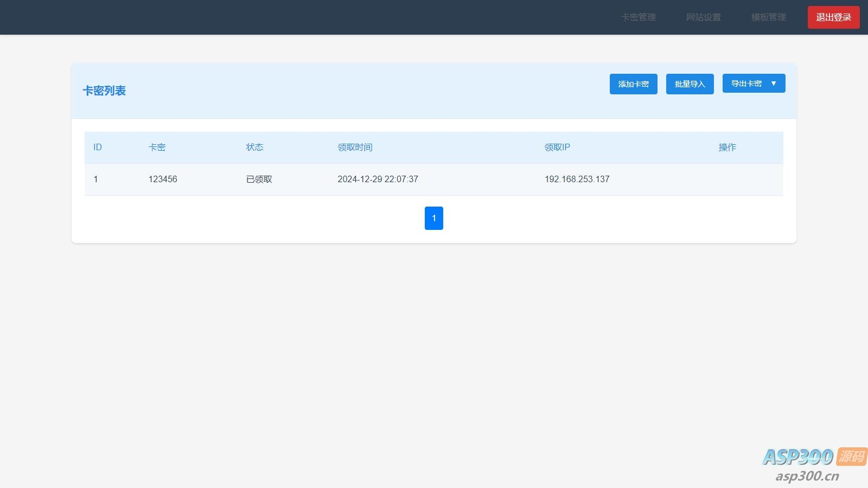Viewport: 868px width, 488px height.
Task: Click the ASP300 源码 watermark logo
Action: coord(813,464)
